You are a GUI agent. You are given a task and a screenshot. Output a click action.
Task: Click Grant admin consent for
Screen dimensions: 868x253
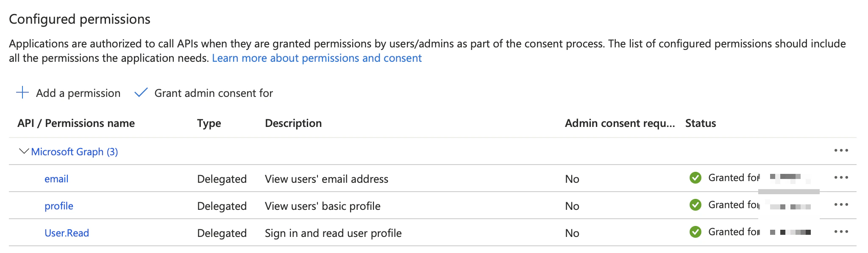214,93
